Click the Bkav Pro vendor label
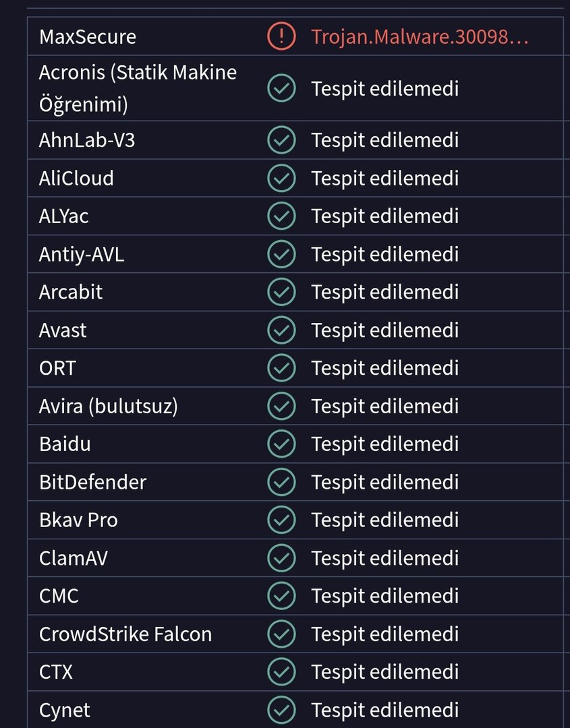The height and width of the screenshot is (728, 570). [x=78, y=520]
